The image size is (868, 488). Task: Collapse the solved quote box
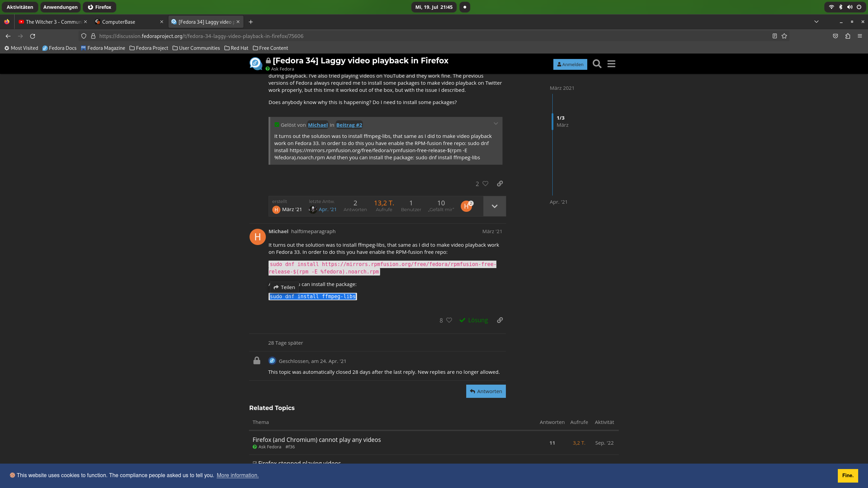click(496, 124)
